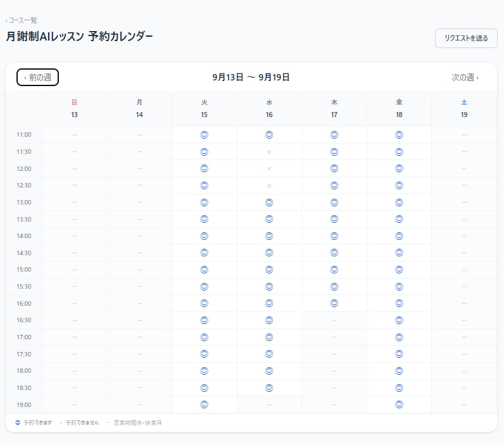This screenshot has height=445, width=504.
Task: Pick Wednesday 16 at 18:30 slot
Action: point(269,388)
